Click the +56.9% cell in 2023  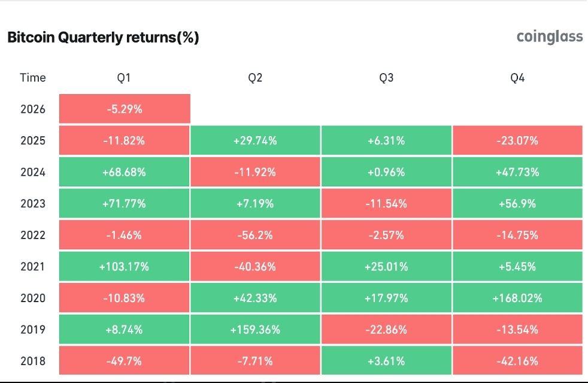[517, 204]
